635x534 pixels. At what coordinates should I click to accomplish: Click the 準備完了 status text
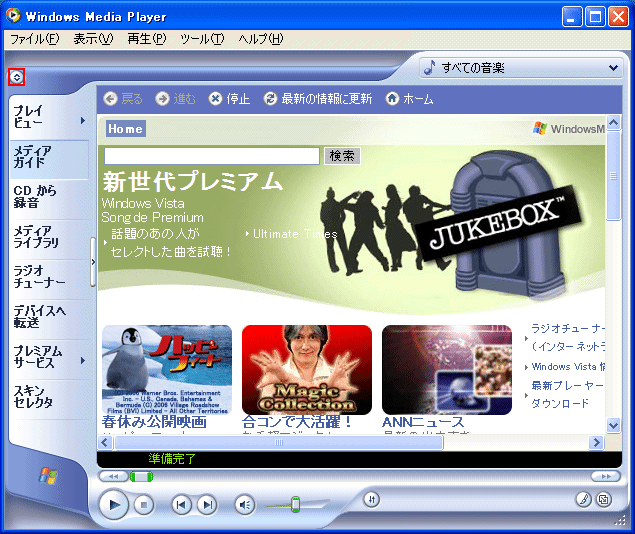[172, 458]
